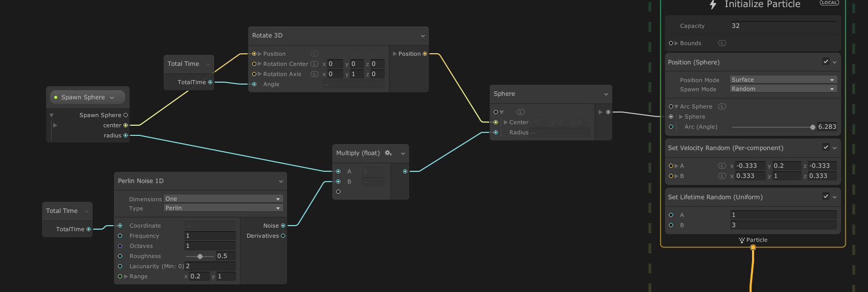Click the Rotate 3D Position output port
Image resolution: width=868 pixels, height=292 pixels.
coord(425,54)
